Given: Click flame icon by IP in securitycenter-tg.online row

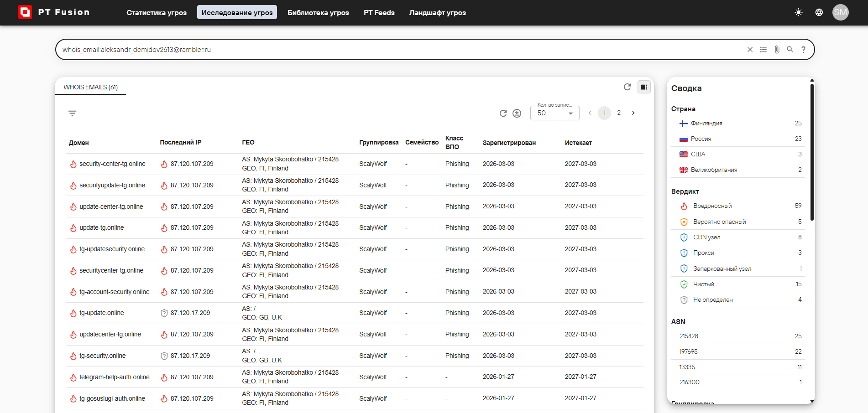Looking at the screenshot, I should (x=164, y=271).
